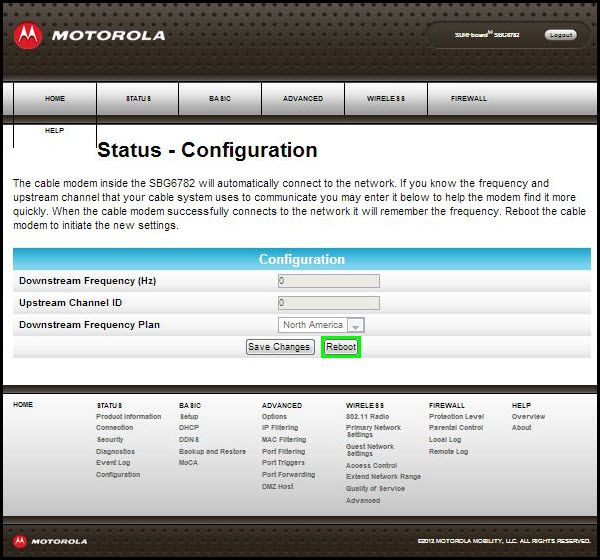Click the Reboot button
This screenshot has height=560, width=600.
point(341,347)
